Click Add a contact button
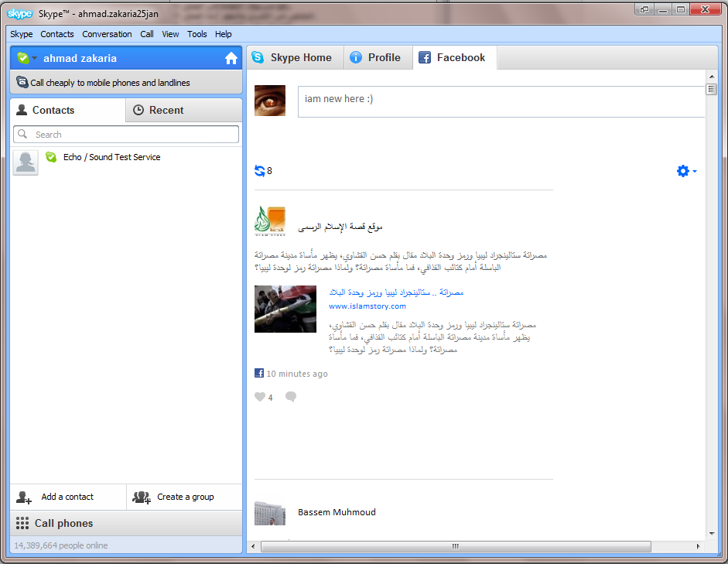The width and height of the screenshot is (728, 564). pos(68,497)
